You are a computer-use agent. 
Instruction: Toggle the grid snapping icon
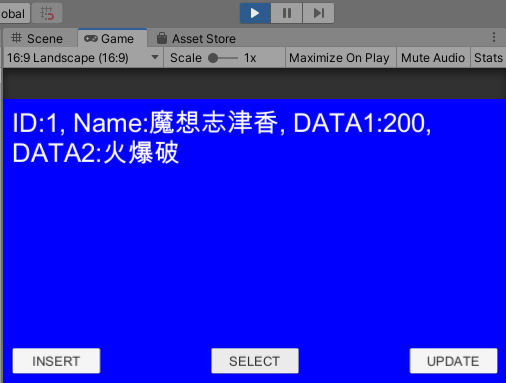(47, 13)
